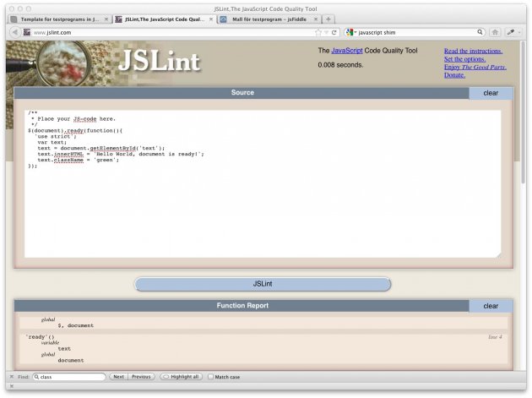Switch to Mall för testprogram jsFiddle tab
The width and height of the screenshot is (532, 398).
269,19
